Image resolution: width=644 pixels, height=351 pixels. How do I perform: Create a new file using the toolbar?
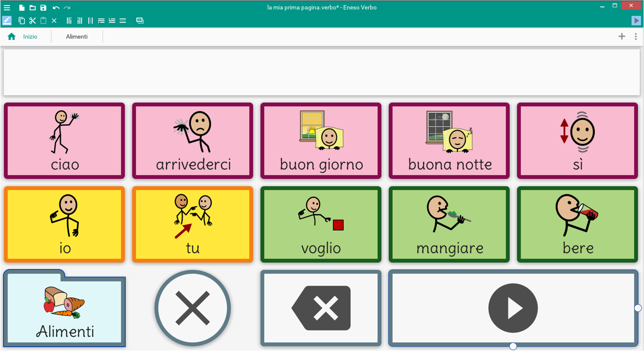tap(22, 8)
